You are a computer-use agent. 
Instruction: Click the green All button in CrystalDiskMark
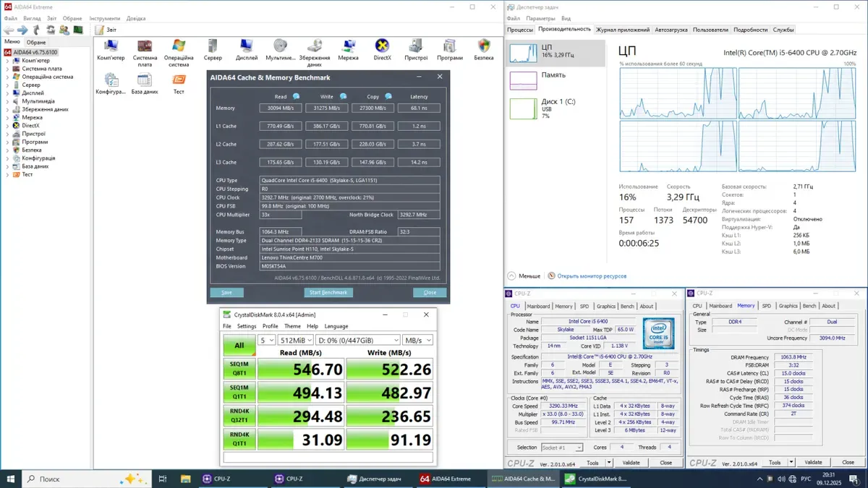(x=239, y=345)
